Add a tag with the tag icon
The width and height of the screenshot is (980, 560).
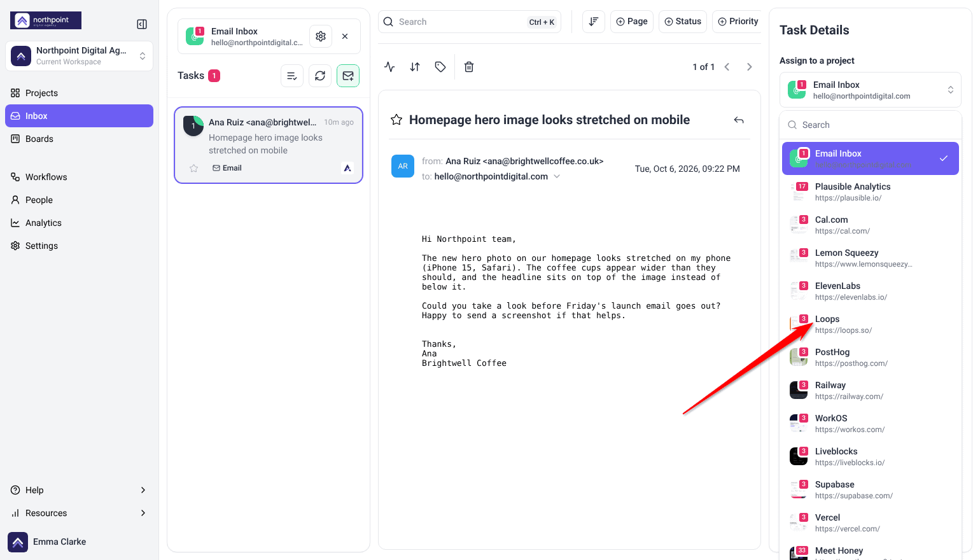(x=440, y=67)
